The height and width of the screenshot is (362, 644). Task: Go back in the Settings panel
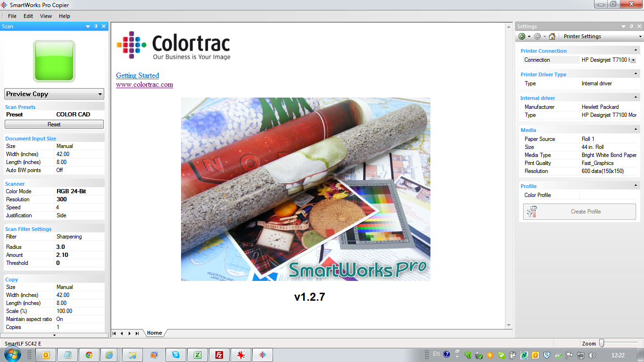click(522, 36)
